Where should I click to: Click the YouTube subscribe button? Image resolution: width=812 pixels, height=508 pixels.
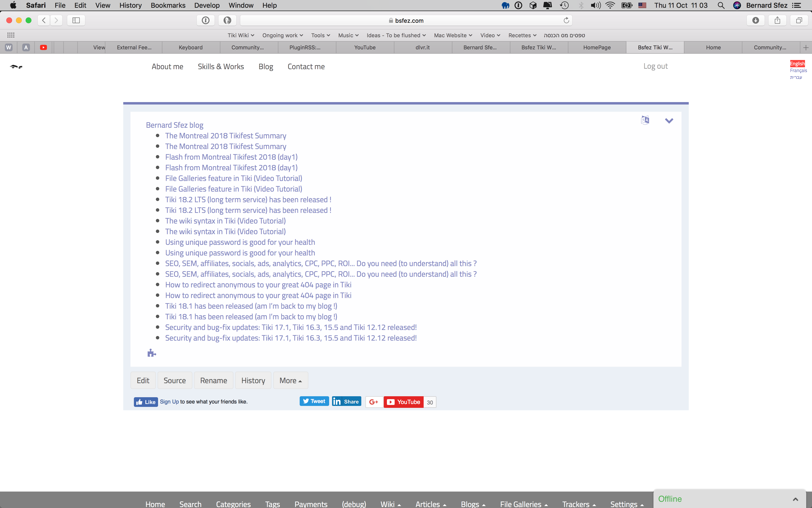point(404,402)
